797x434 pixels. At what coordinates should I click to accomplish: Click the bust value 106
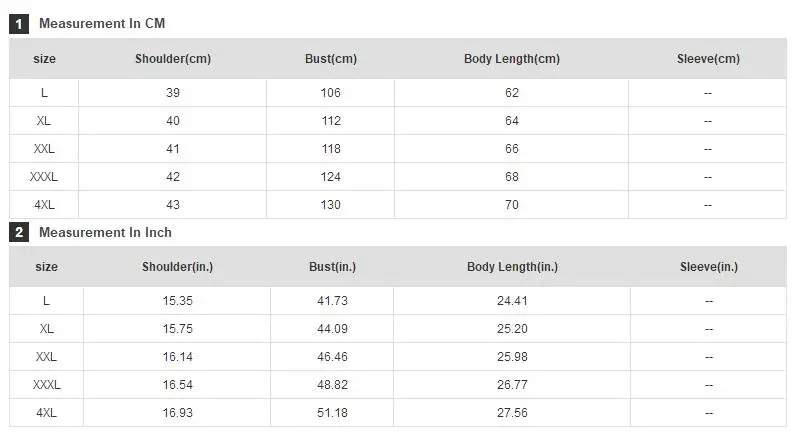point(330,93)
